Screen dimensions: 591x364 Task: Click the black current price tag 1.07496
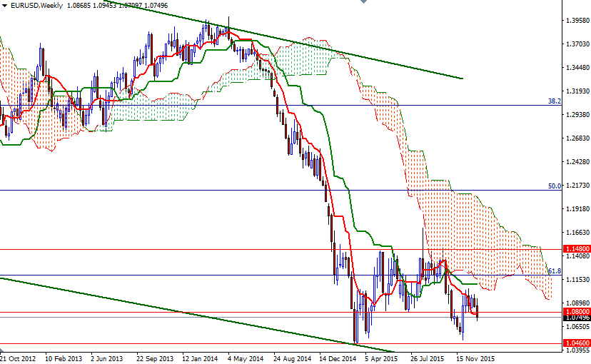click(577, 318)
